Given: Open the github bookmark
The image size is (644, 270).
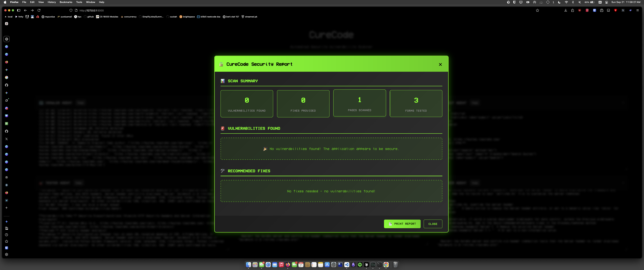Looking at the screenshot, I should [x=89, y=17].
